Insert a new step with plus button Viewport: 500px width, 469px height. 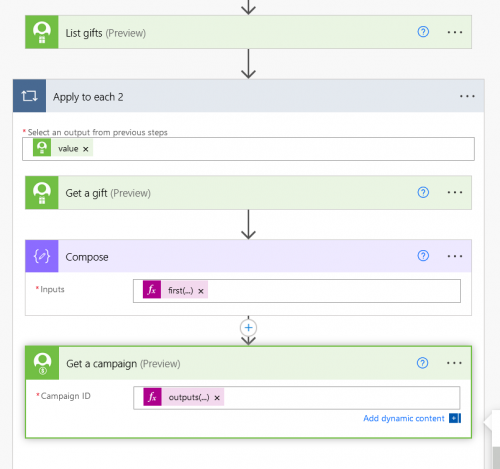coord(248,328)
